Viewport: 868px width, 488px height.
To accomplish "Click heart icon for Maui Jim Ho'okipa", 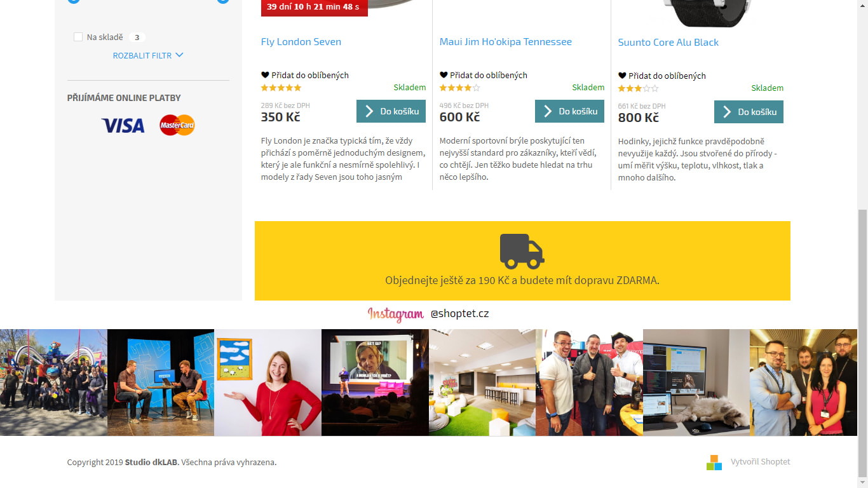I will (x=444, y=75).
